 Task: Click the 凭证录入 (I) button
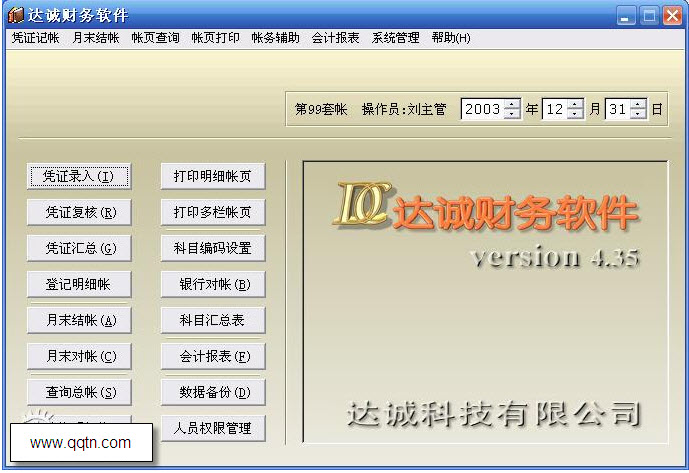tap(79, 177)
